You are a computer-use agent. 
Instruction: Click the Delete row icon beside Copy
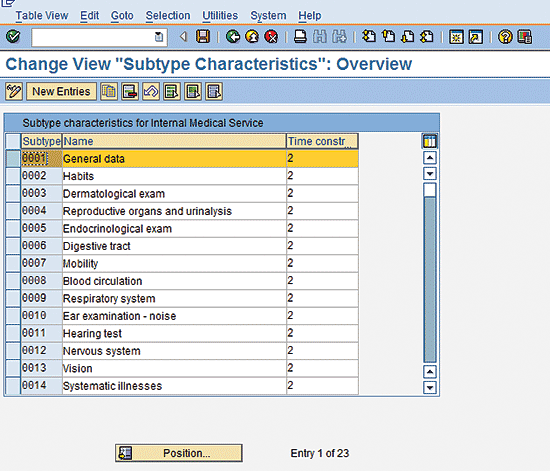pos(130,92)
